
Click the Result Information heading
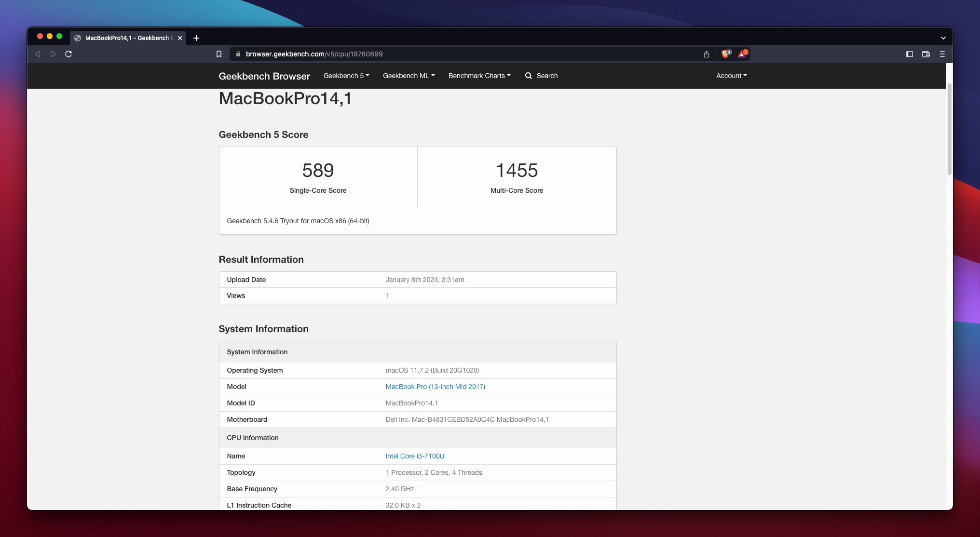tap(261, 259)
